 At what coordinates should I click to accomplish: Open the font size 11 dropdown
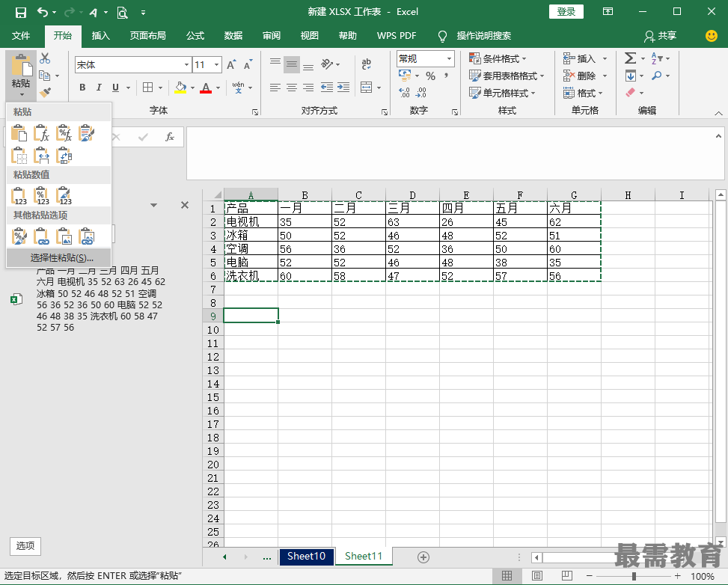click(x=216, y=65)
